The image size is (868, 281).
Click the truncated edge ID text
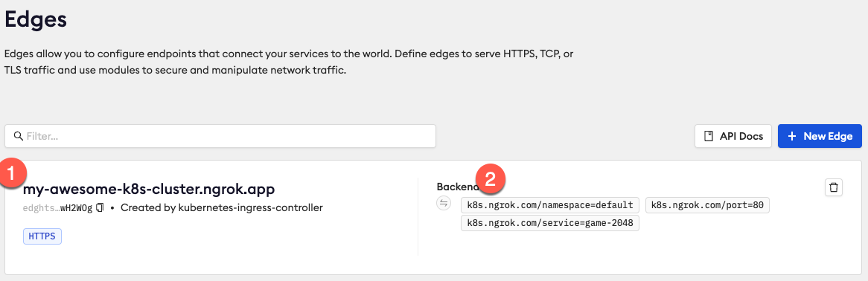click(58, 208)
